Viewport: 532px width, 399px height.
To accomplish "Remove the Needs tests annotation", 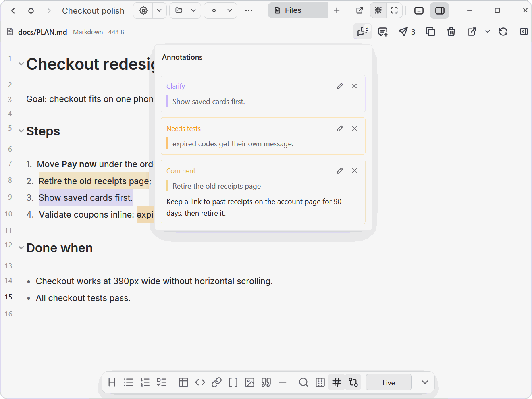I will pyautogui.click(x=355, y=129).
